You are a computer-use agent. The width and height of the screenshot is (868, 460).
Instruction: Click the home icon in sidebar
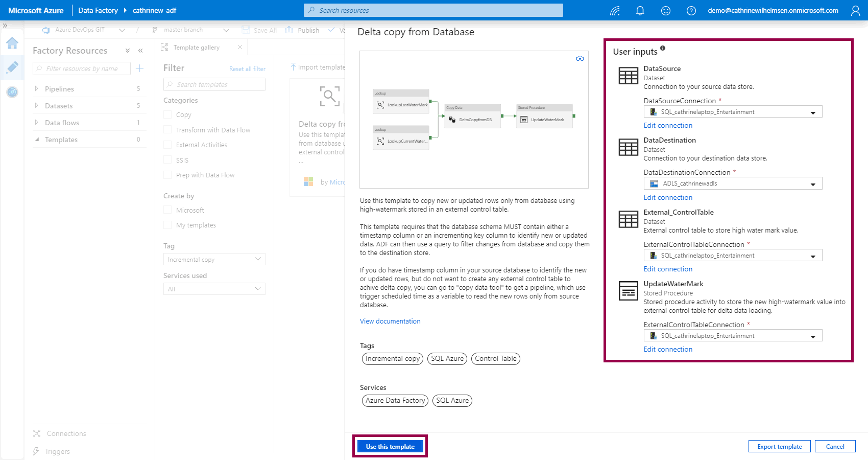tap(12, 43)
